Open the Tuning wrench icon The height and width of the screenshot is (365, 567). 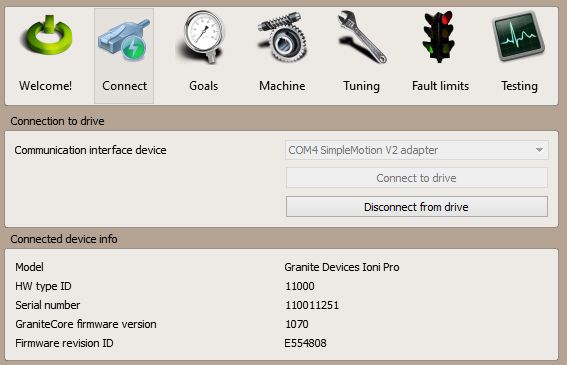[x=362, y=37]
